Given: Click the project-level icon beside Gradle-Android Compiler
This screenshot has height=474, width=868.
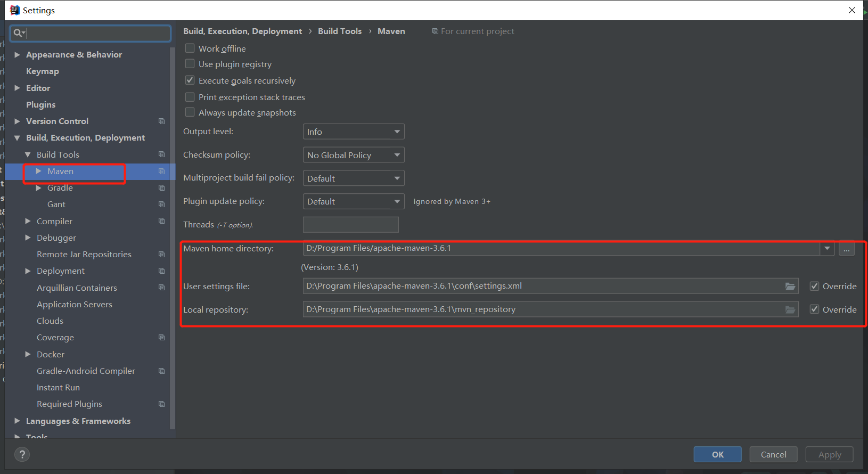Looking at the screenshot, I should coord(162,371).
